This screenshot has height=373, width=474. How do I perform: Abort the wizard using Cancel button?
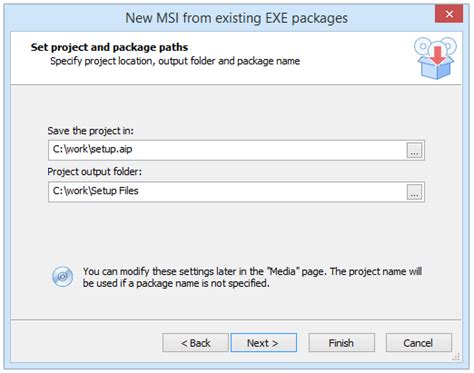tap(419, 343)
